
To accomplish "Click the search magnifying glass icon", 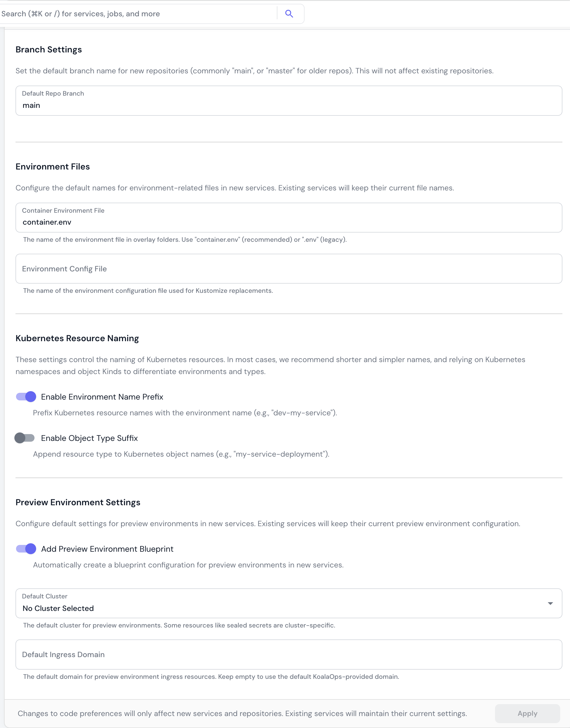I will pos(289,14).
